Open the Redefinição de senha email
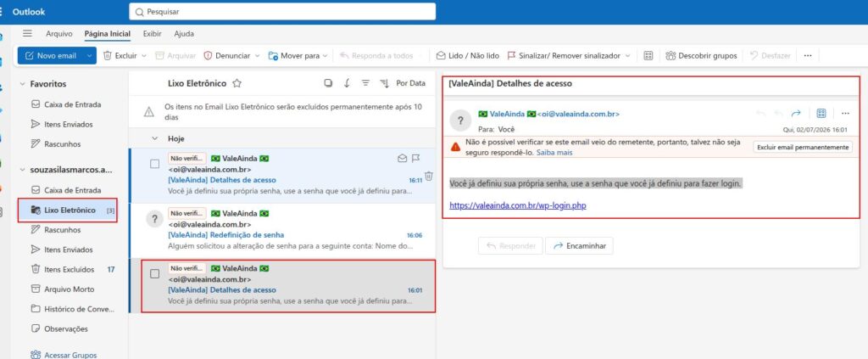 pyautogui.click(x=282, y=230)
